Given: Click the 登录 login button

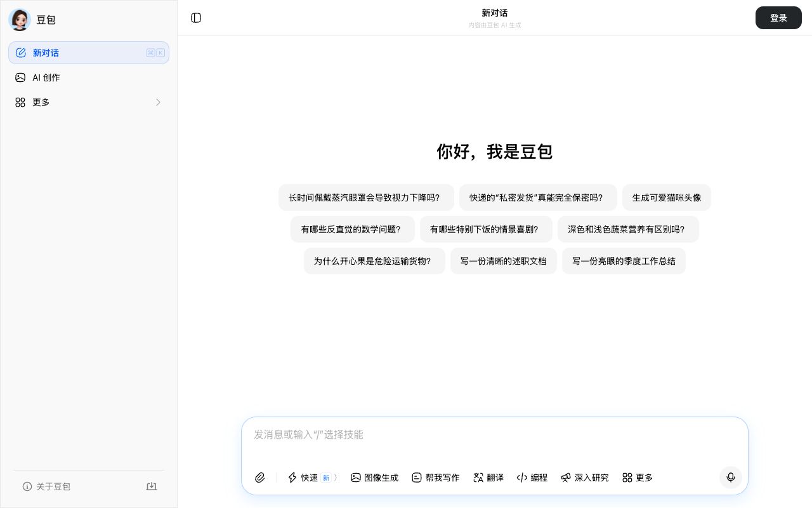Looking at the screenshot, I should coord(779,18).
